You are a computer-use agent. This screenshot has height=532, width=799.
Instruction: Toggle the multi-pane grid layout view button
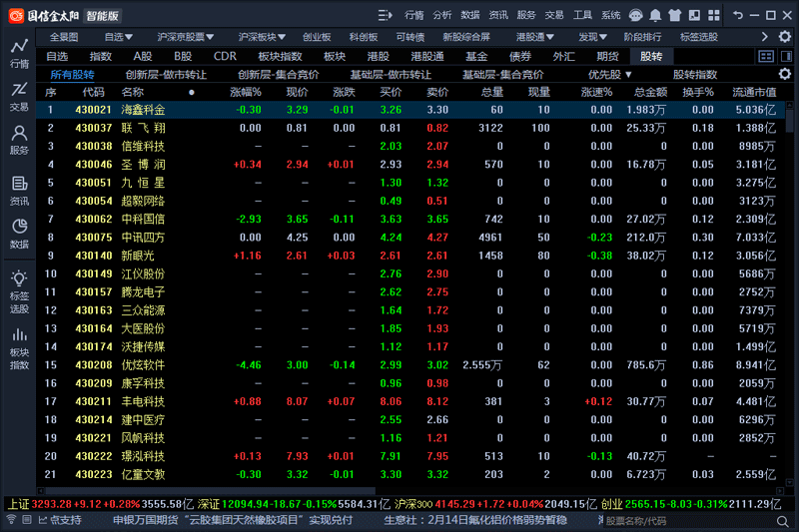click(766, 57)
